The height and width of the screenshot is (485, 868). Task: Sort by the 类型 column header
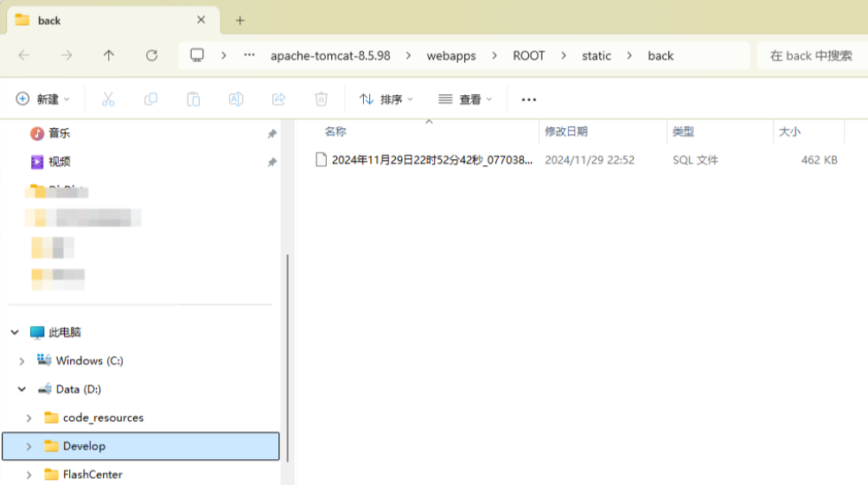683,131
